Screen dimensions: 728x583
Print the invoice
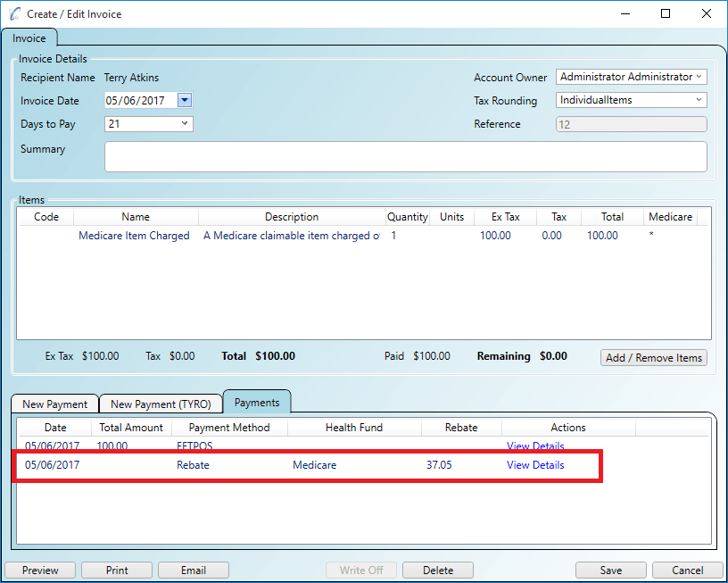[x=116, y=570]
